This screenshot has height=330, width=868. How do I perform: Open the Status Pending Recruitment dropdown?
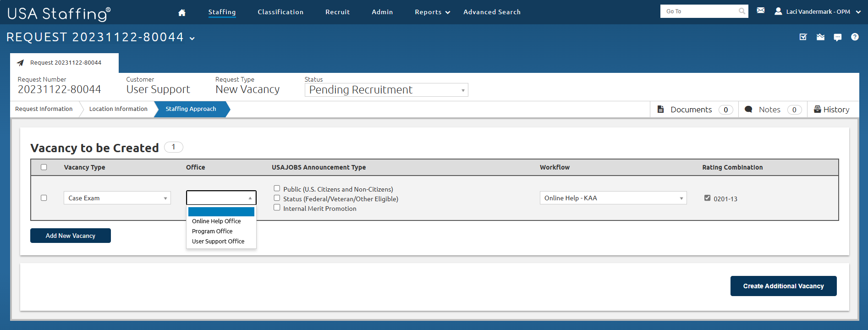coord(386,90)
